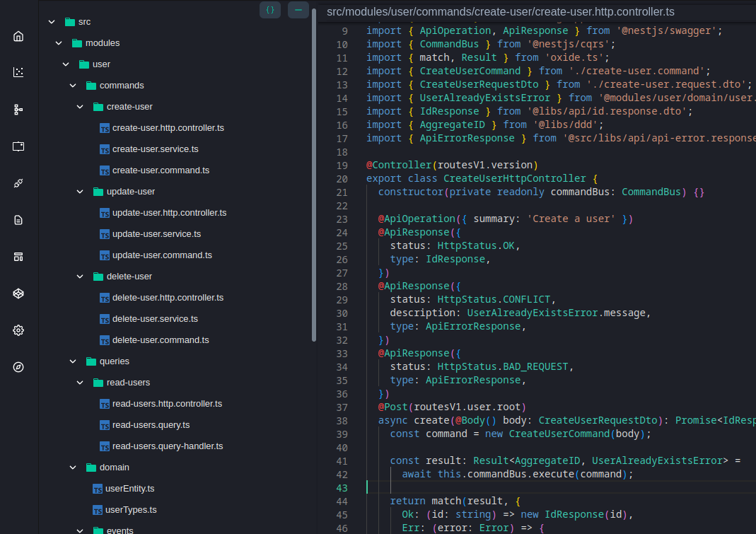Collapse the create-user folder
This screenshot has height=534, width=756.
coord(80,107)
